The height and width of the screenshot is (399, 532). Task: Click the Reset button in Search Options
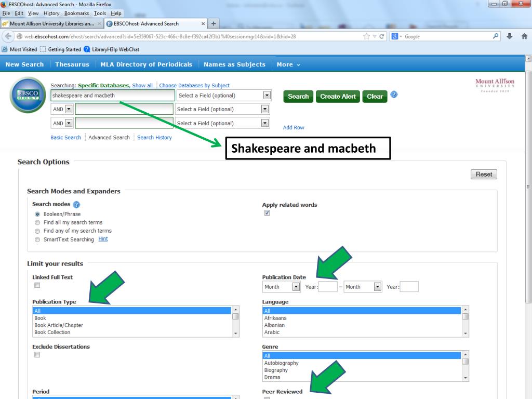pyautogui.click(x=484, y=175)
